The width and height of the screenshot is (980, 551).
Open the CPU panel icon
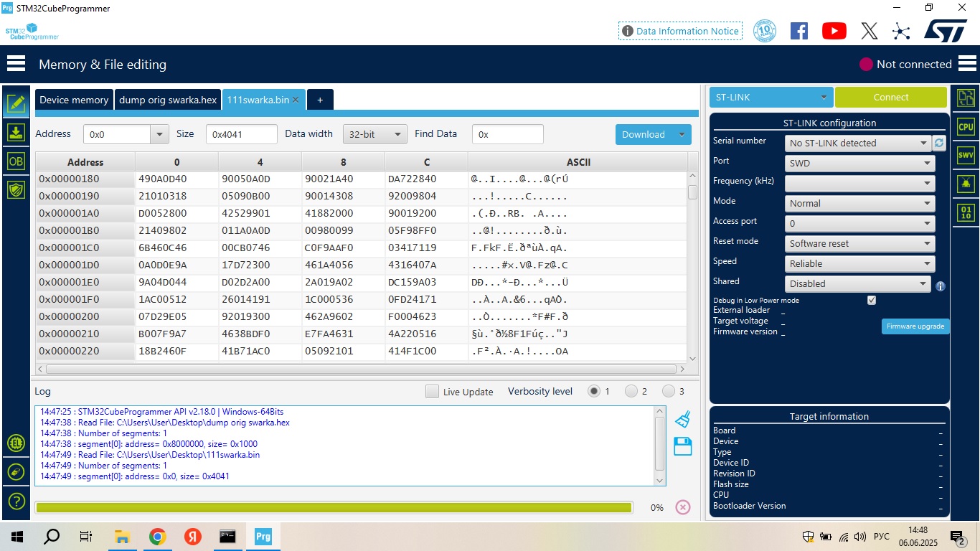[x=966, y=127]
